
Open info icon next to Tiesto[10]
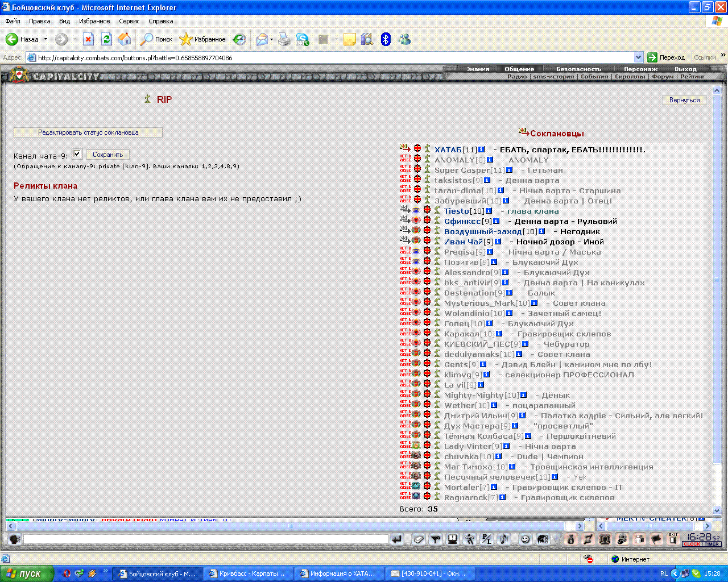pos(489,211)
